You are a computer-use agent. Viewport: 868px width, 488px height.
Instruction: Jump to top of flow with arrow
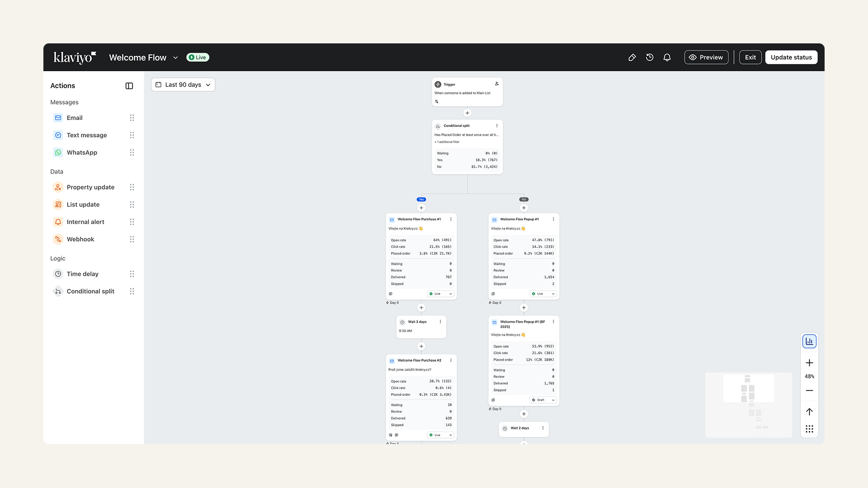(x=809, y=412)
